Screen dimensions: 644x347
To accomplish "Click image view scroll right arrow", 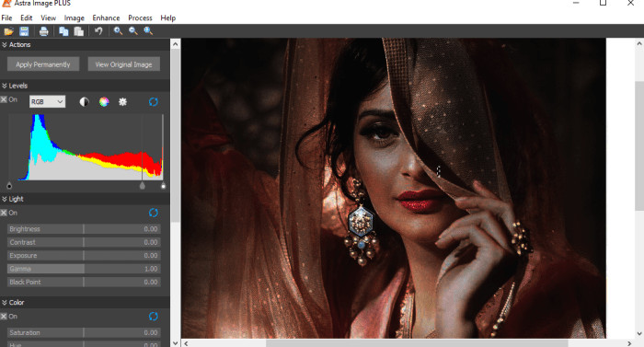I will click(629, 343).
